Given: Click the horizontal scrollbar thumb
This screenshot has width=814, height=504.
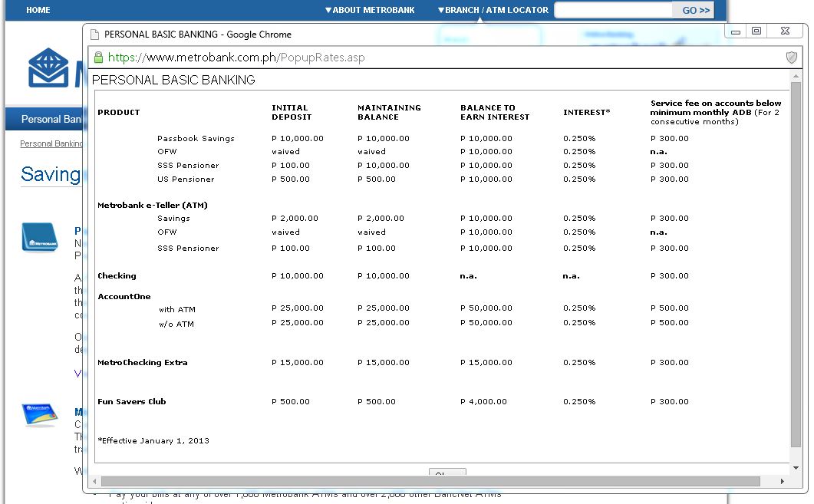Looking at the screenshot, I should pos(430,482).
